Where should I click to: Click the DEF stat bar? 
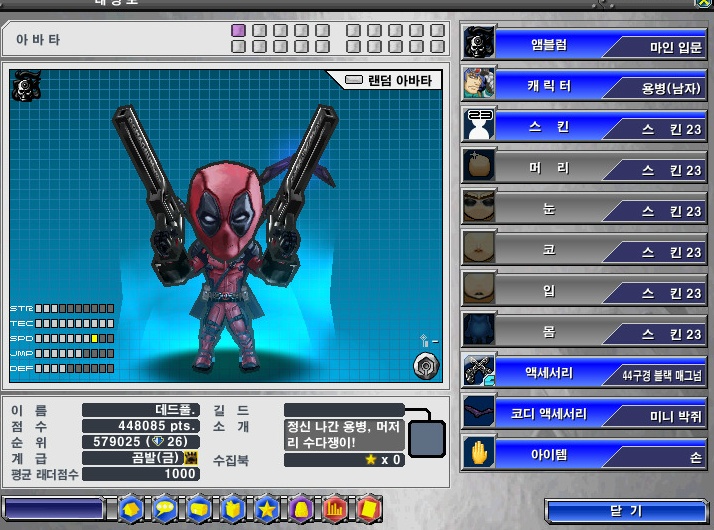[75, 368]
